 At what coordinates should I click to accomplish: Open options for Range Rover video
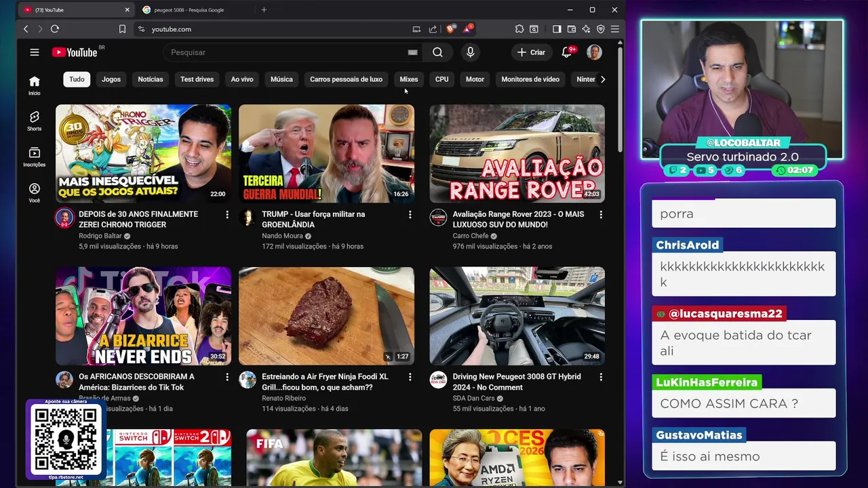click(x=600, y=215)
